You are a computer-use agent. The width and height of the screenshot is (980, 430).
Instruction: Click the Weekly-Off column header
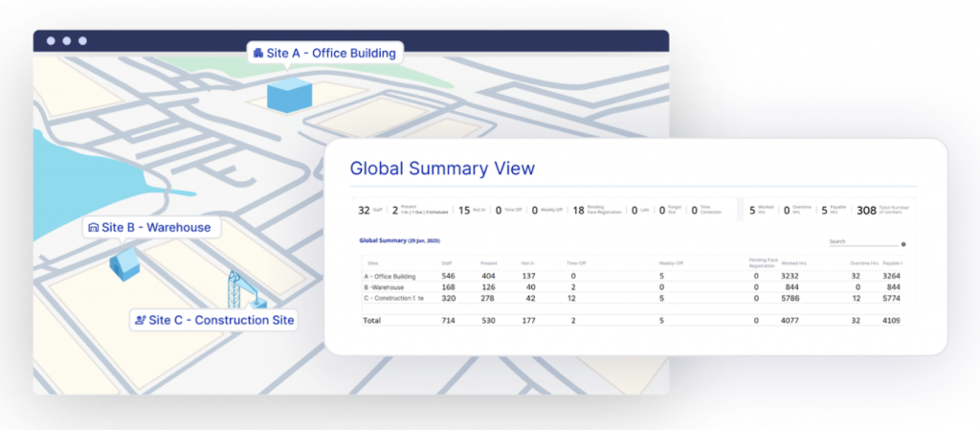pos(671,263)
